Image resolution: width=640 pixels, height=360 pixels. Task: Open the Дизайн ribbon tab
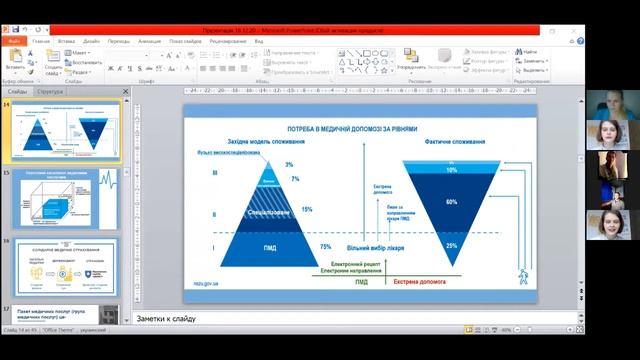pos(91,41)
